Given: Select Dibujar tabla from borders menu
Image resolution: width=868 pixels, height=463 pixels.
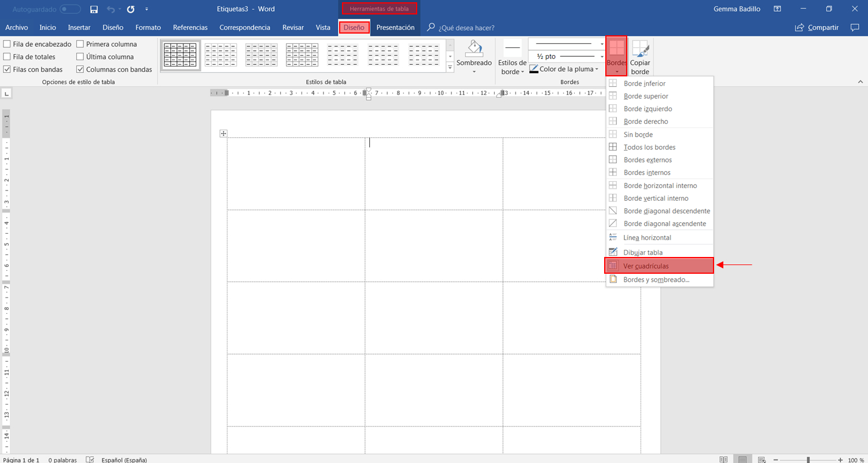Looking at the screenshot, I should click(x=642, y=252).
